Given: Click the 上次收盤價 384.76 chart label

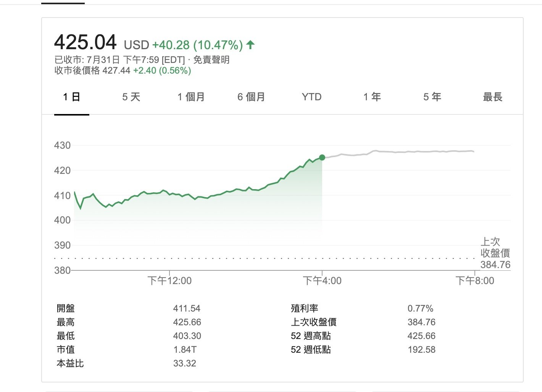Looking at the screenshot, I should tap(495, 253).
